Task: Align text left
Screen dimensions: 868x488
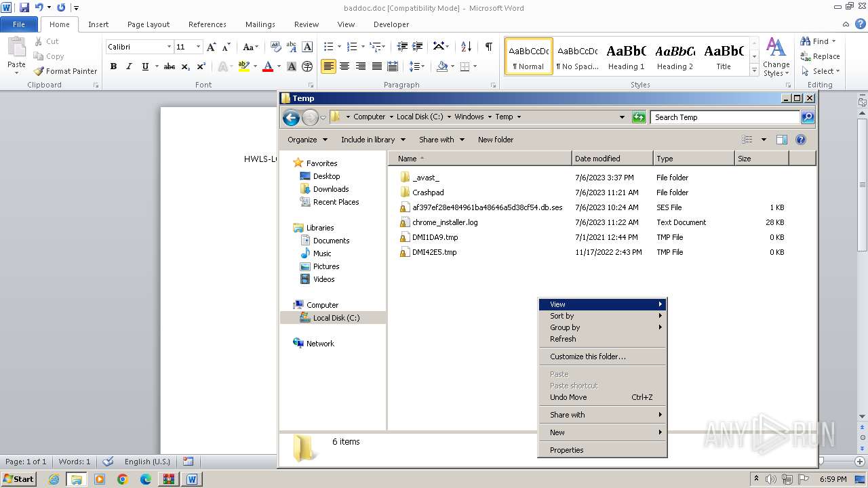Action: click(328, 66)
